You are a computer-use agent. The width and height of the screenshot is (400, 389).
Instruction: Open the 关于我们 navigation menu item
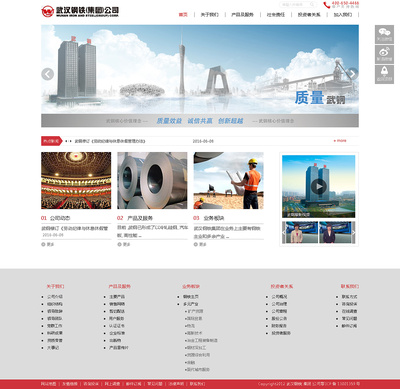[209, 14]
